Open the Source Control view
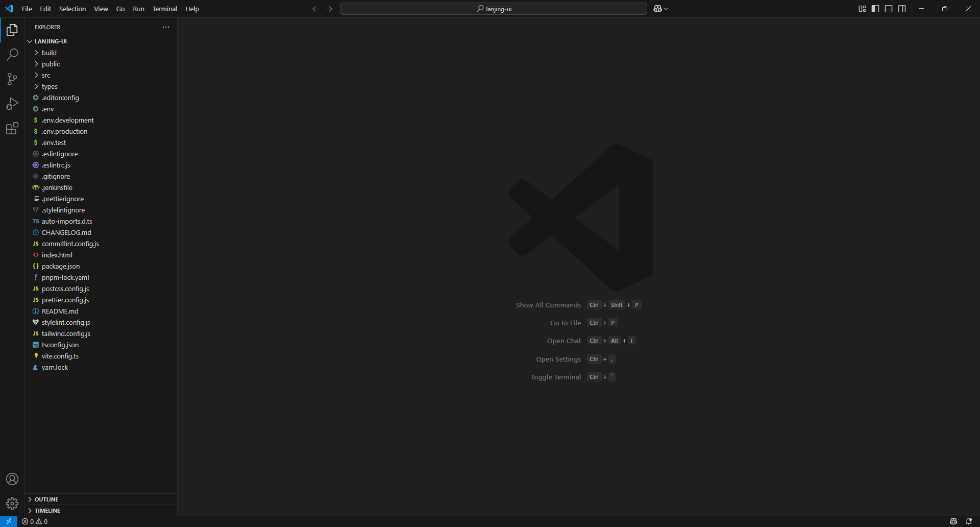 (x=12, y=79)
